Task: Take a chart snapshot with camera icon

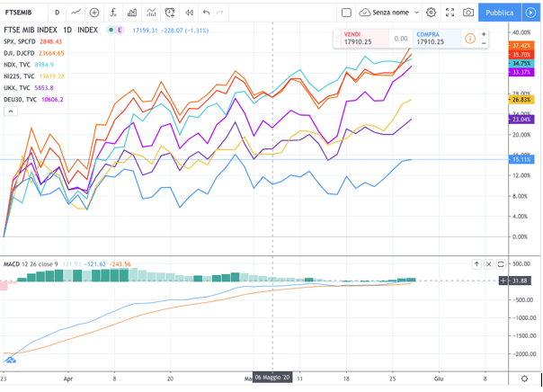Action: (468, 13)
